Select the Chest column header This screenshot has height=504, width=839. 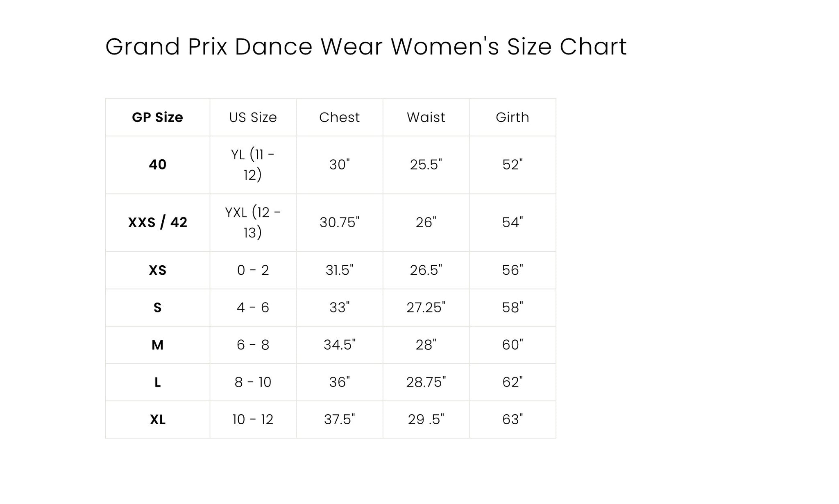tap(340, 118)
